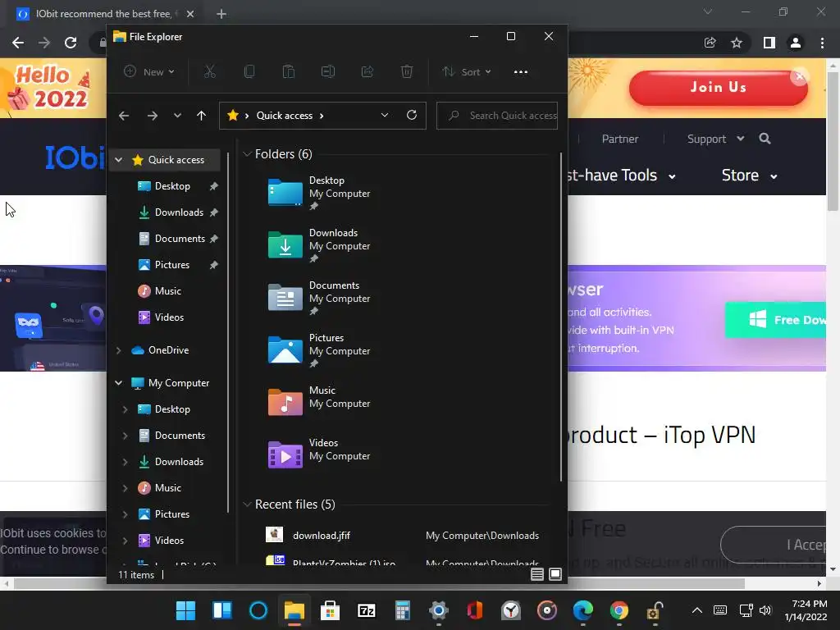Open the New dropdown in File Explorer
This screenshot has width=840, height=630.
pos(149,72)
